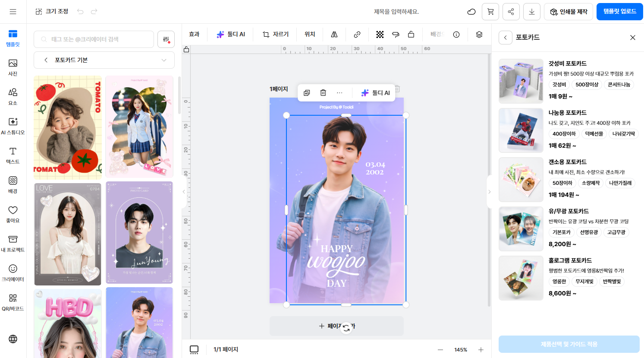Click the template search input field

94,39
